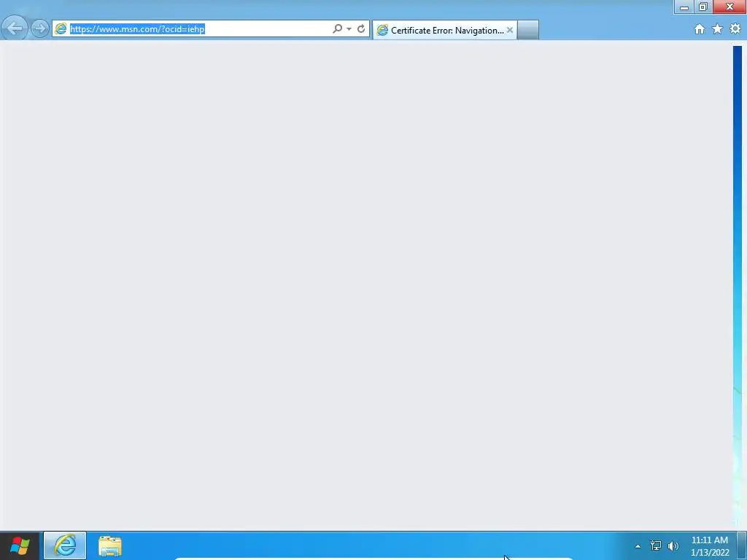The height and width of the screenshot is (560, 747).
Task: Open Favorites with the star icon
Action: pos(718,29)
